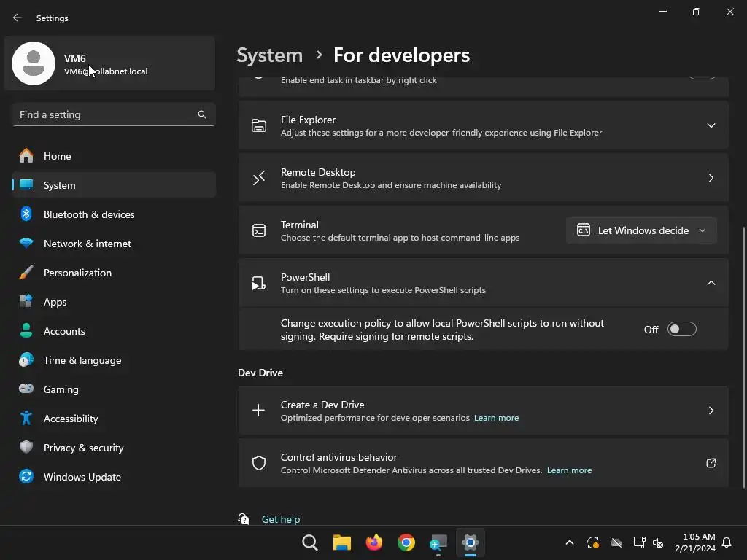
Task: Click the Accounts person icon
Action: pos(26,330)
